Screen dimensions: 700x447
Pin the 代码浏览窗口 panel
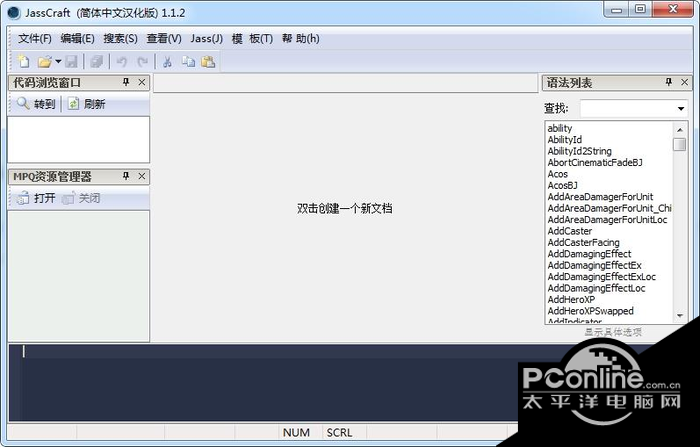point(126,82)
